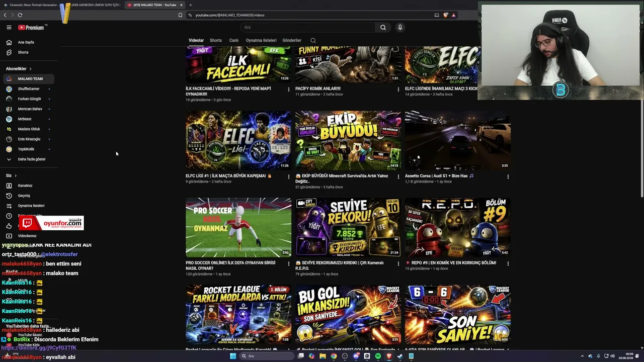
Task: Switch to the Cinematic Neon Portrait Generation tab
Action: 30,5
